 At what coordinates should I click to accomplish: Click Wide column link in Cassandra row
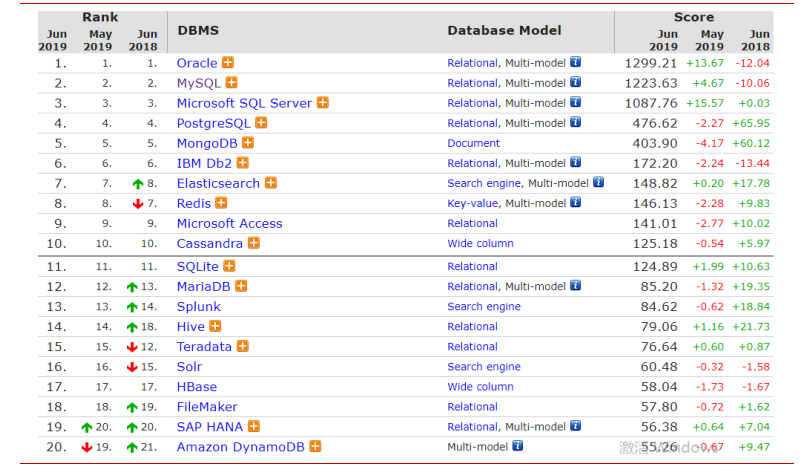coord(480,244)
